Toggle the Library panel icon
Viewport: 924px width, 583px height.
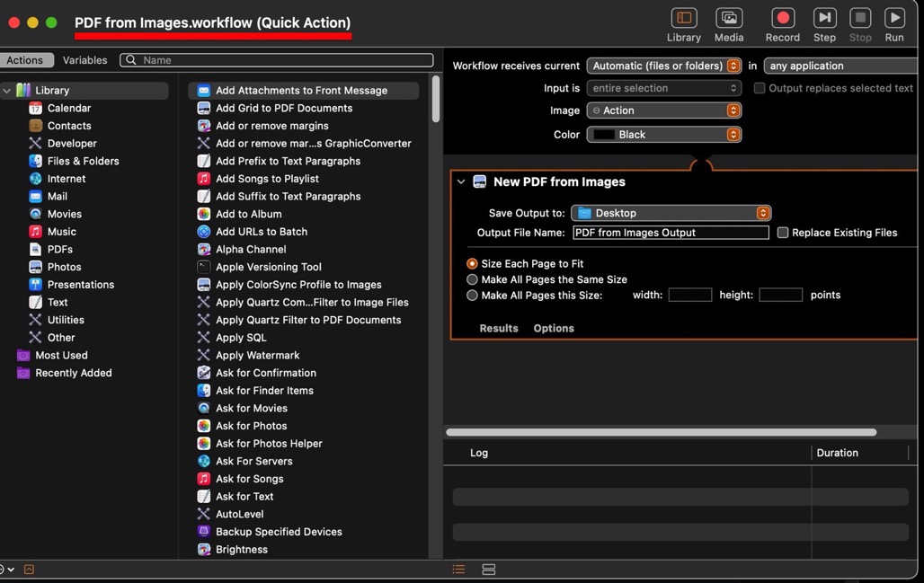(683, 19)
